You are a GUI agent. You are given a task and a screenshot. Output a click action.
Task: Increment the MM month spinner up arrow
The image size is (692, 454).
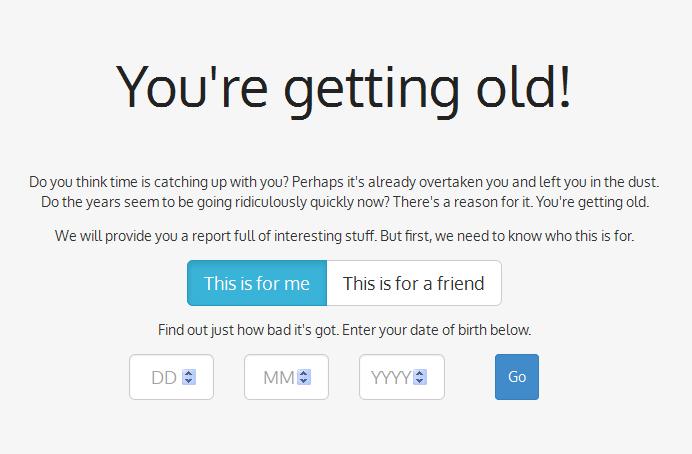[304, 373]
